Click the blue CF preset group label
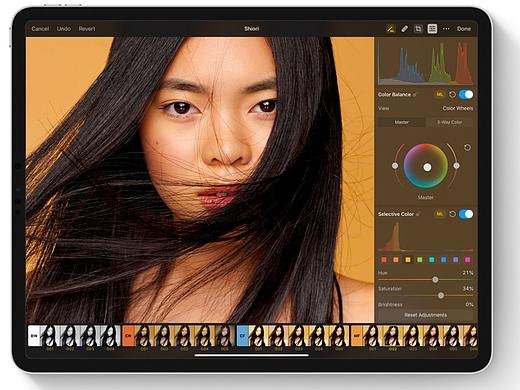Screen dimensions: 520x390 coord(242,336)
